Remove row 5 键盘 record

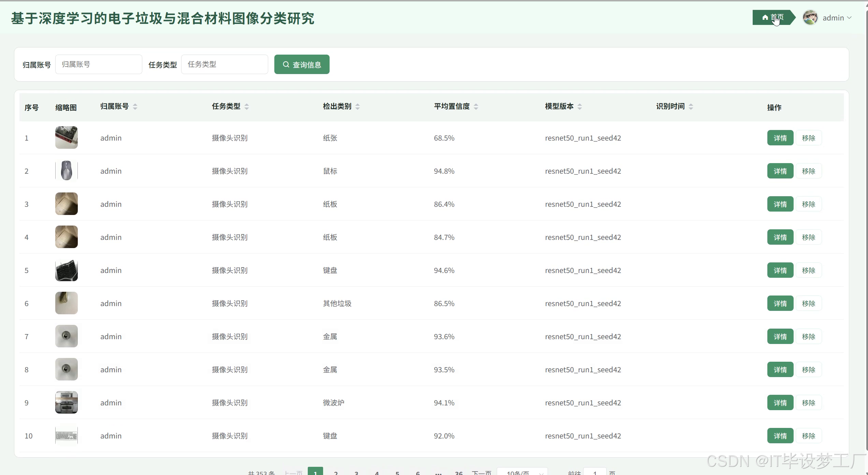click(809, 270)
